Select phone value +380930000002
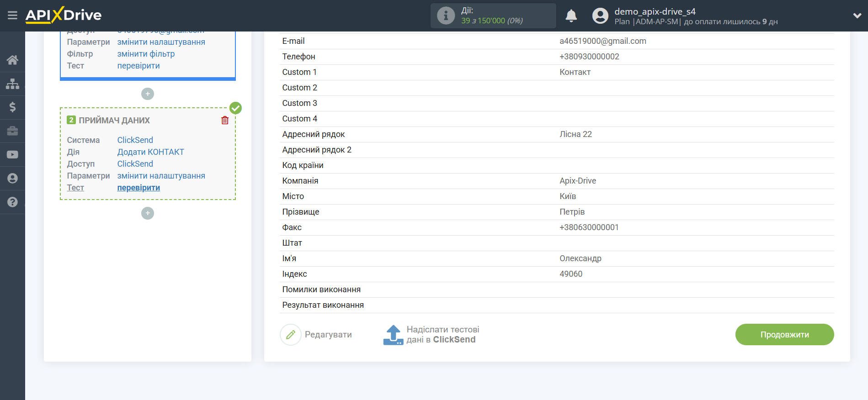Image resolution: width=868 pixels, height=400 pixels. pos(589,57)
